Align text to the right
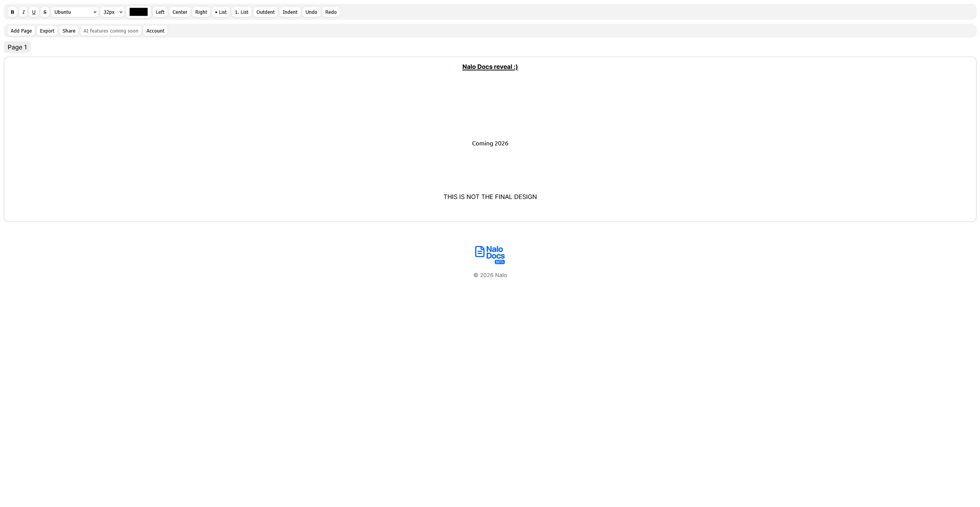Image resolution: width=980 pixels, height=507 pixels. click(x=201, y=12)
